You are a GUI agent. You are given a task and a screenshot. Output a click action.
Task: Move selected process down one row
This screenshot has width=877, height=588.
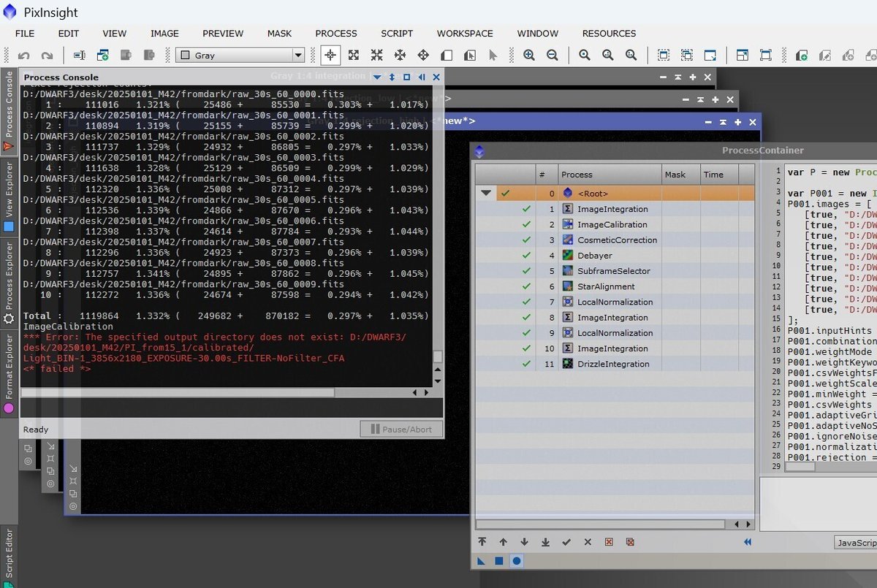pos(524,542)
